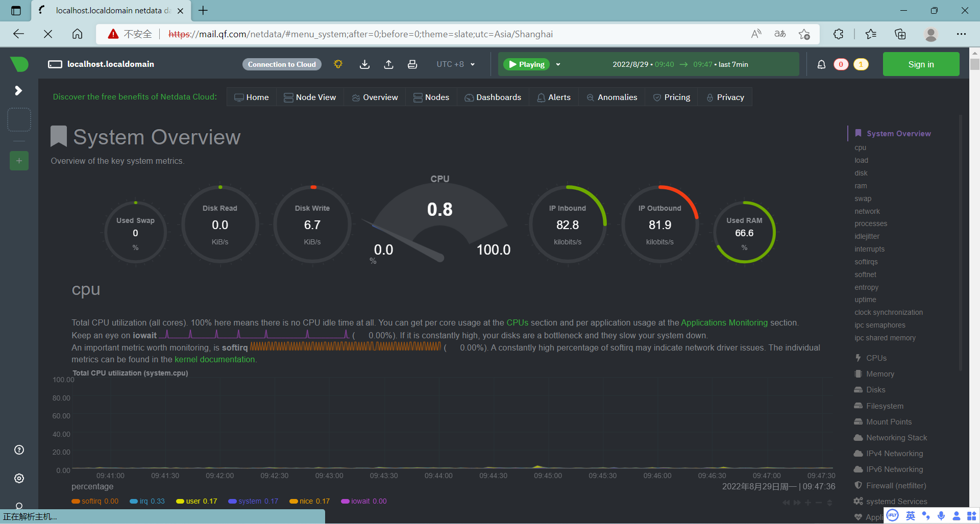Screen dimensions: 980x524
Task: Open the kernel documentation link
Action: 215,359
